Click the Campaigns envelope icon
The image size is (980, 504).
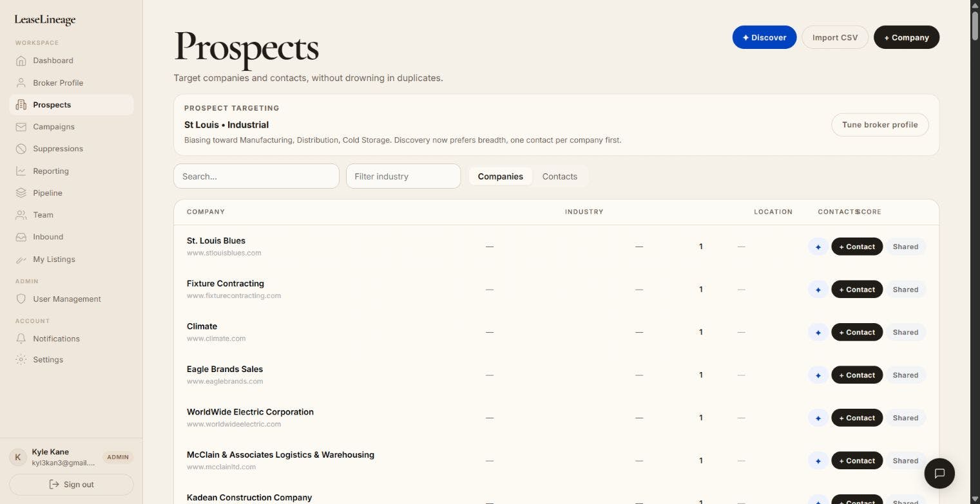(x=21, y=127)
